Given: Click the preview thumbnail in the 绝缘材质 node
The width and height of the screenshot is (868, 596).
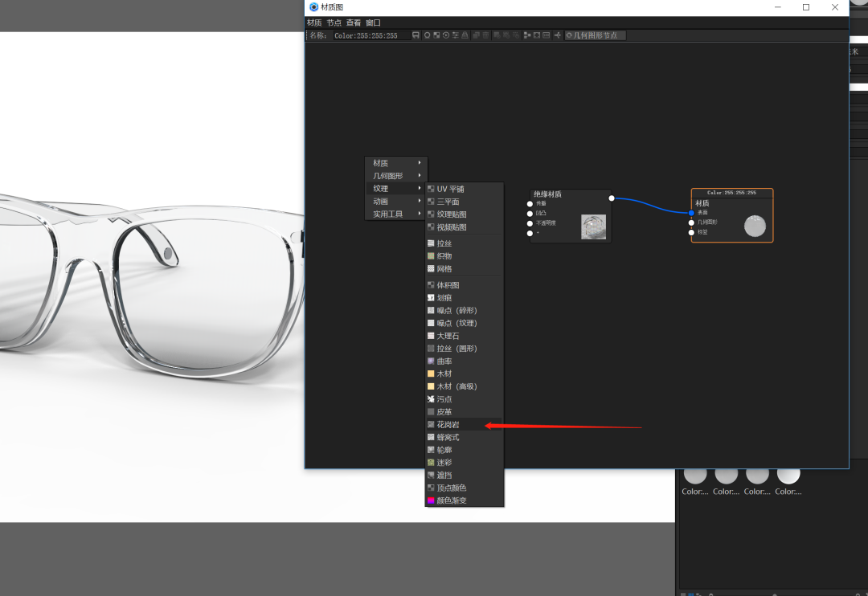Looking at the screenshot, I should pyautogui.click(x=593, y=227).
